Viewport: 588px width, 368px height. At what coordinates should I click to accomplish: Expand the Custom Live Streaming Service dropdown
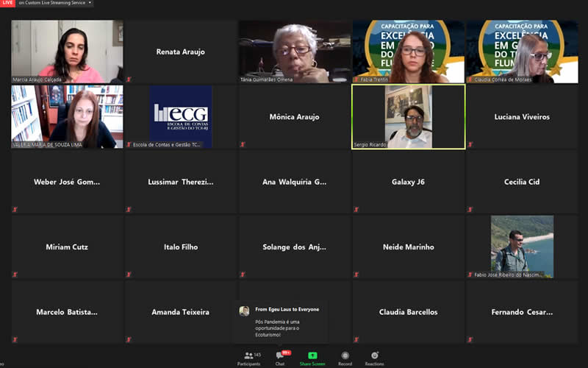point(90,4)
